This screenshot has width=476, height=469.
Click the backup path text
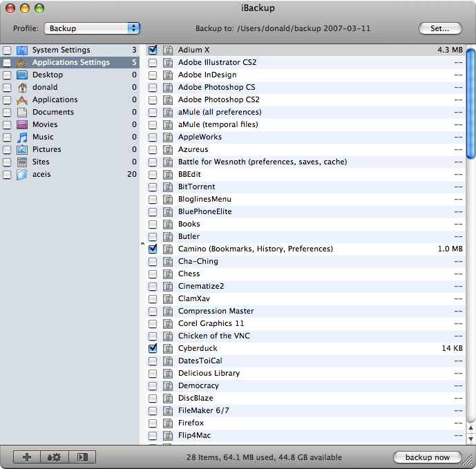click(x=283, y=28)
